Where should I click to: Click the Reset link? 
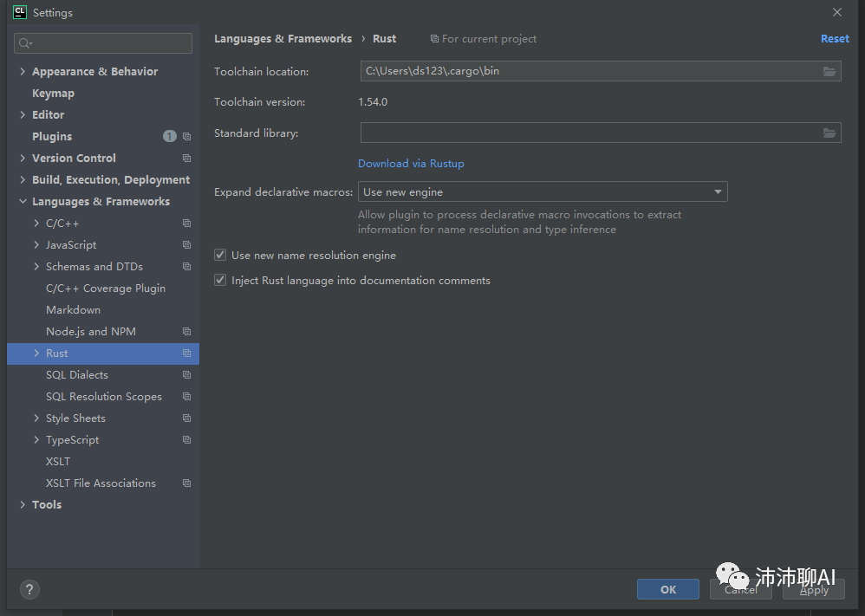click(x=835, y=39)
